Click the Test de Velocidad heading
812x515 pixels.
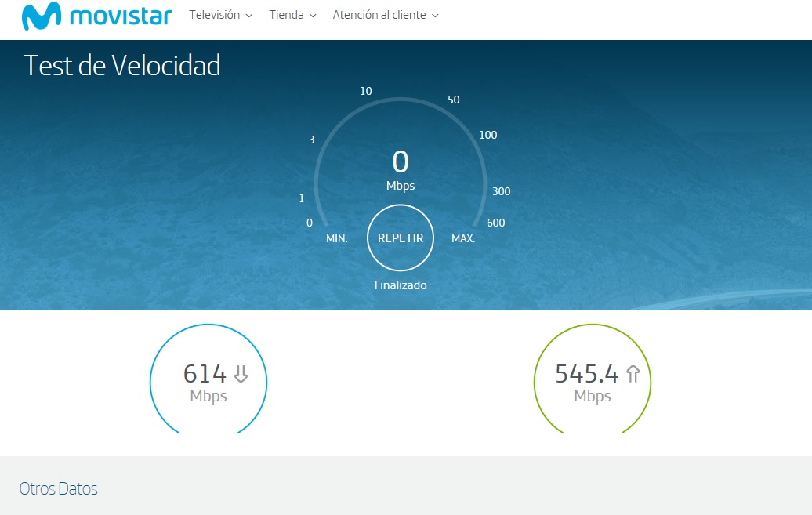click(x=122, y=66)
